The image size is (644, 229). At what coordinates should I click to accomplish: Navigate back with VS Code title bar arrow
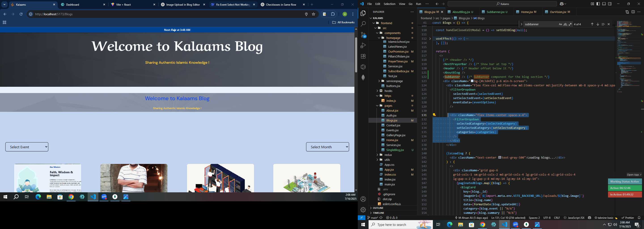point(437,4)
